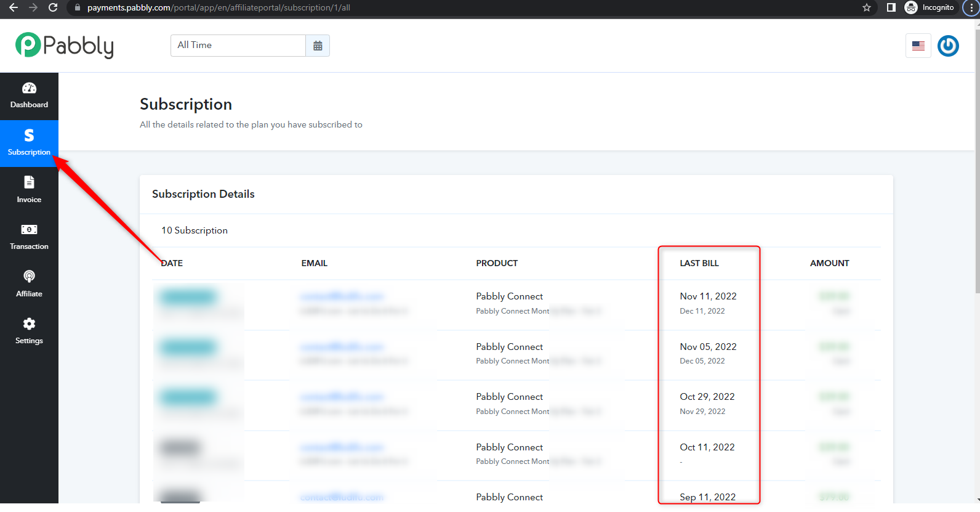Screen dimensions: 980x512
Task: Click the Incognito profile indicator
Action: (929, 7)
